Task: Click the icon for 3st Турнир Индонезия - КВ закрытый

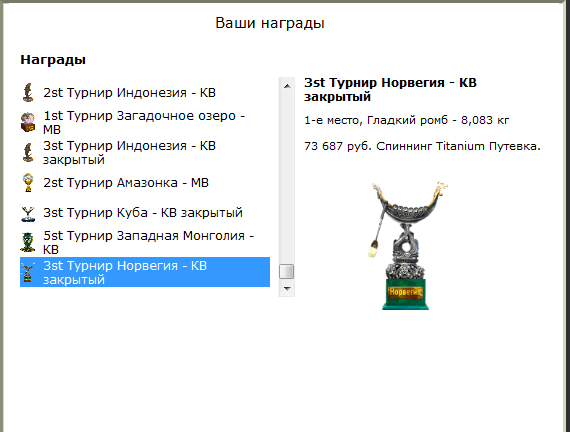Action: pos(28,152)
